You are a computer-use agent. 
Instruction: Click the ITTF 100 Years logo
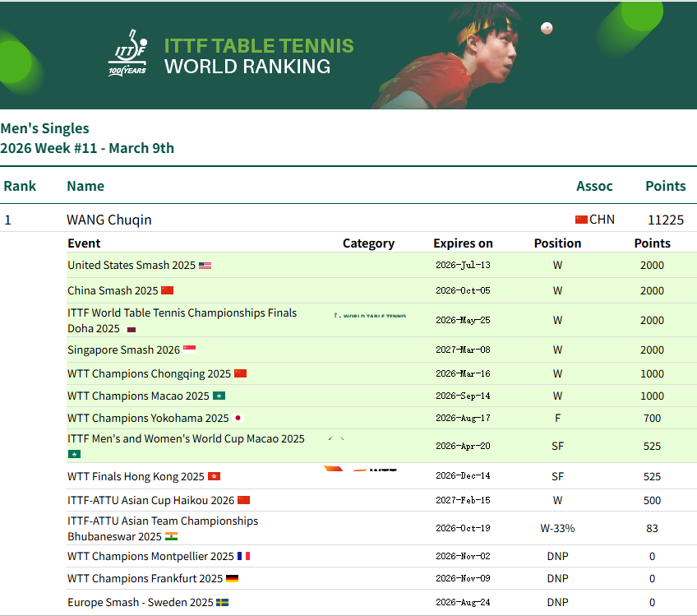[x=127, y=53]
